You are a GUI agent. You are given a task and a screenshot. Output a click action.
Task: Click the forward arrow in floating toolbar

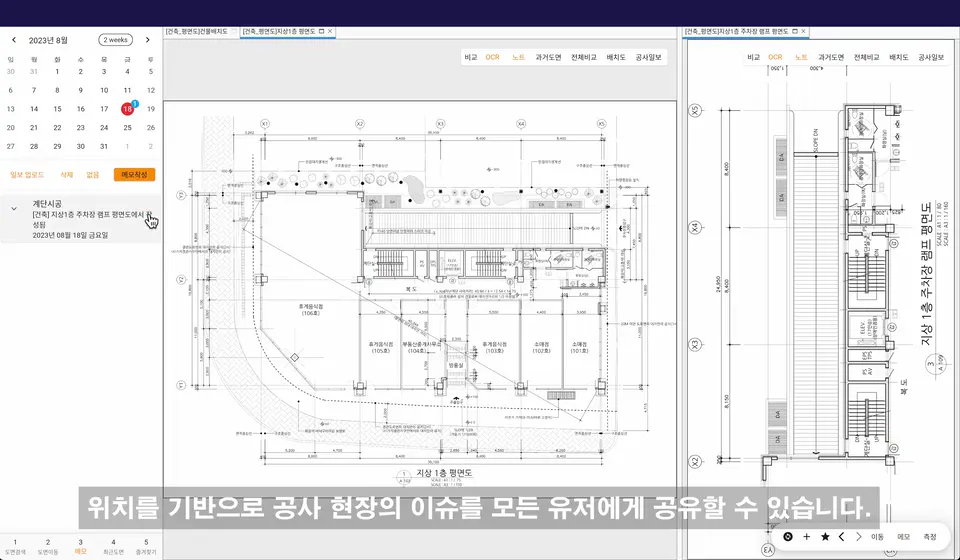coord(858,537)
